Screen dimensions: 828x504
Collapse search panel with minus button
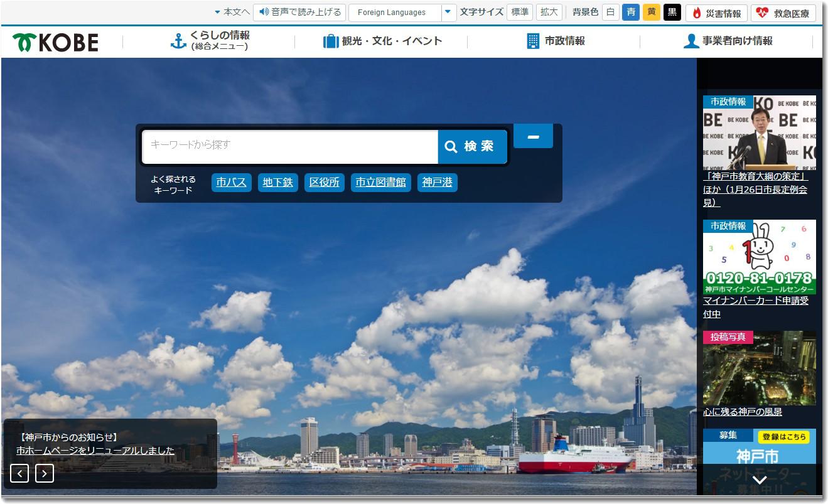tap(533, 136)
